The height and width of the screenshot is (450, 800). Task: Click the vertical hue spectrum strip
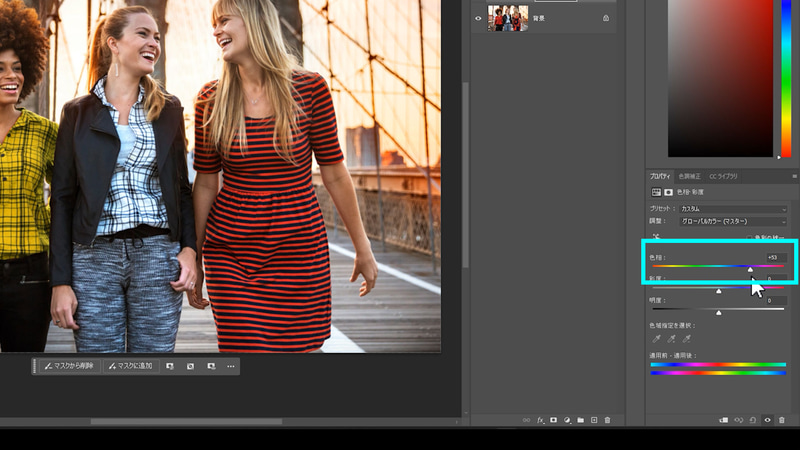pyautogui.click(x=786, y=78)
